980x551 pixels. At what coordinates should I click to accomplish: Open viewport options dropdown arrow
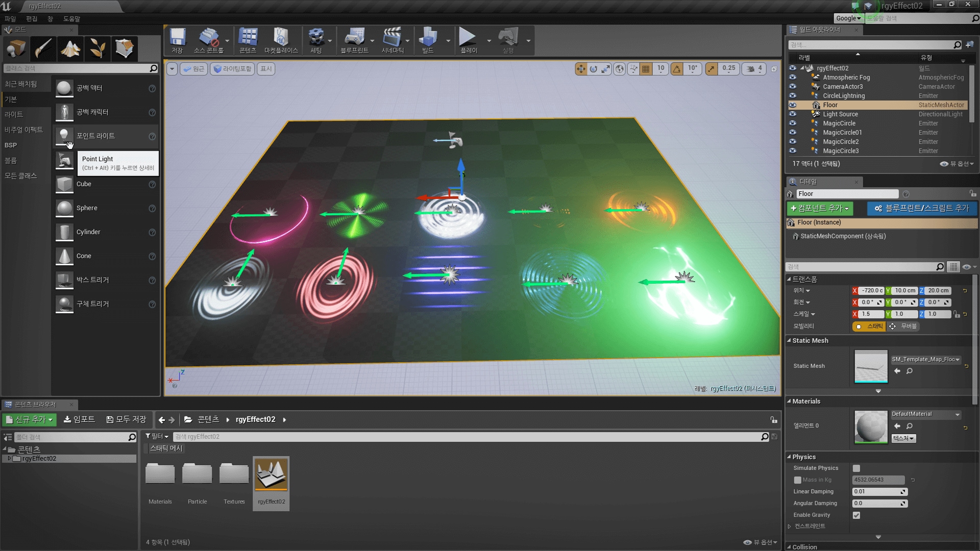172,69
